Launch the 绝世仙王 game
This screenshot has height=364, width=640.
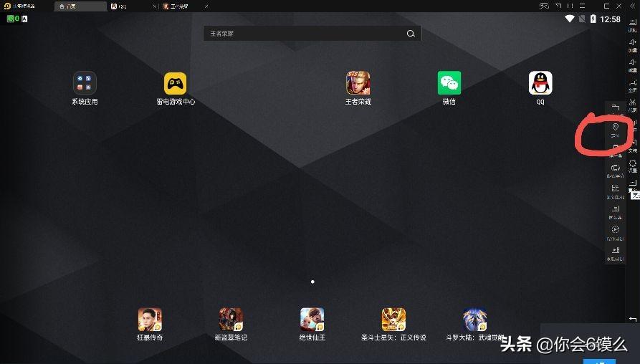[x=312, y=320]
